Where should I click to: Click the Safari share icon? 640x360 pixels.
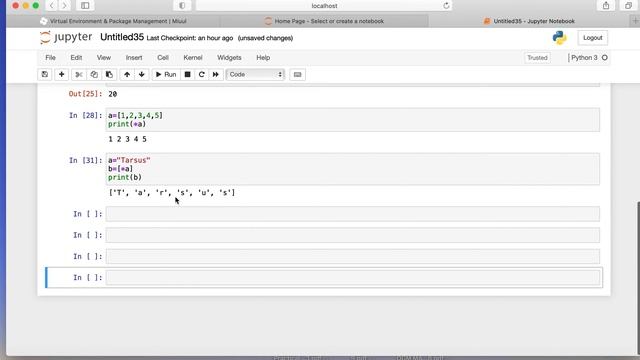click(x=606, y=5)
